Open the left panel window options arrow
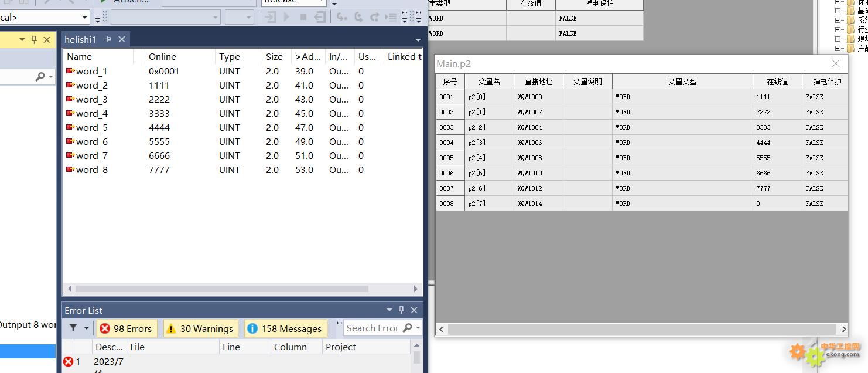The height and width of the screenshot is (373, 868). click(22, 39)
